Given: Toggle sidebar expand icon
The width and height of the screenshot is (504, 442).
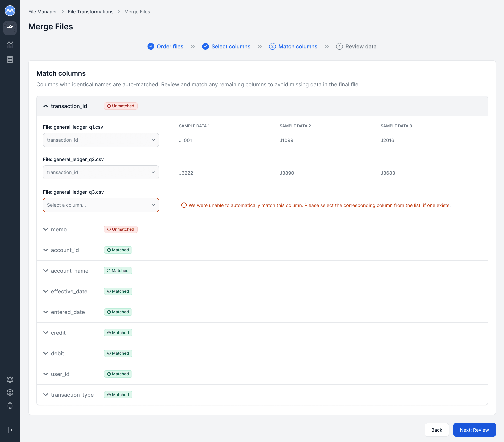Looking at the screenshot, I should click(10, 430).
